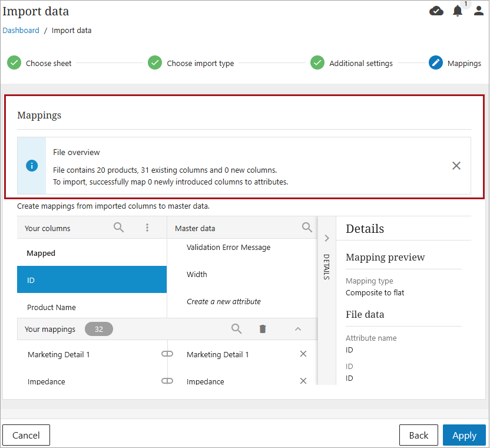Search within Your mappings
Image resolution: width=490 pixels, height=448 pixels.
pyautogui.click(x=237, y=329)
